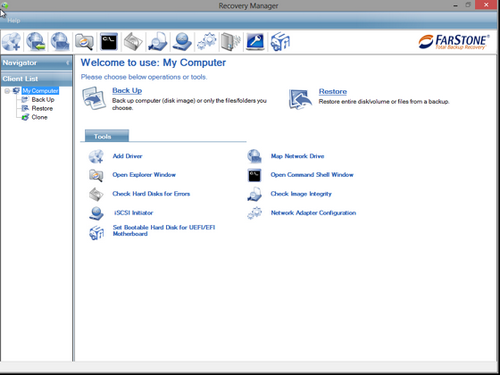The width and height of the screenshot is (500, 375).
Task: Open the Help menu
Action: click(14, 21)
